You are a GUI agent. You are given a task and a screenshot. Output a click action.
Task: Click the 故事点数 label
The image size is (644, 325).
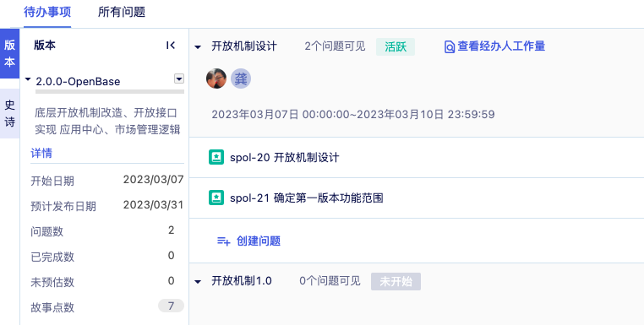point(52,308)
